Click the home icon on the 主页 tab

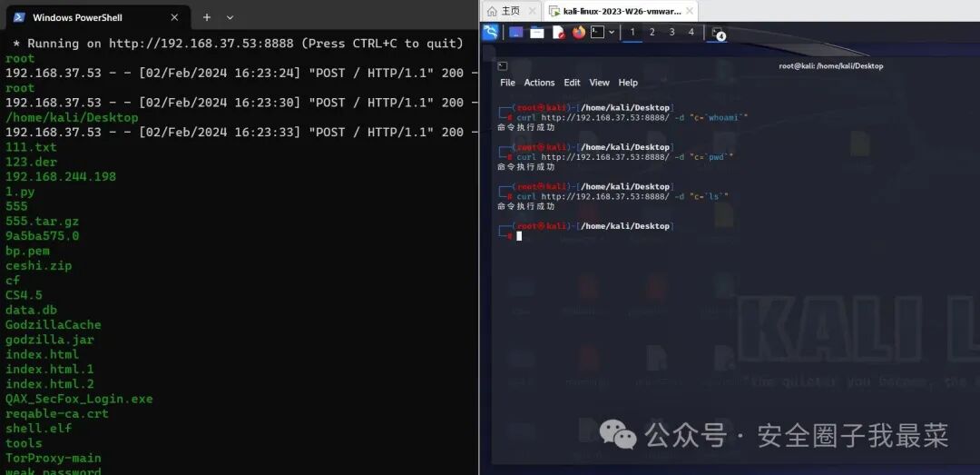493,11
